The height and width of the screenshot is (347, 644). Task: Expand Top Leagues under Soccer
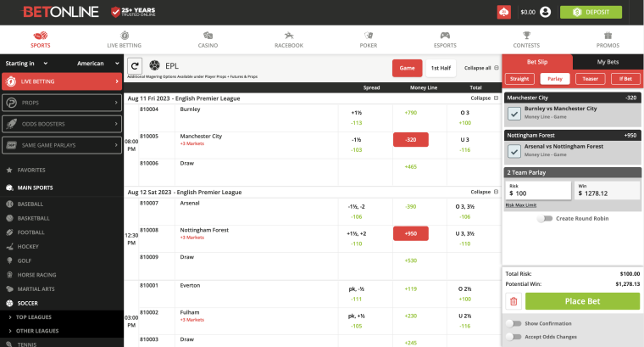pos(34,317)
